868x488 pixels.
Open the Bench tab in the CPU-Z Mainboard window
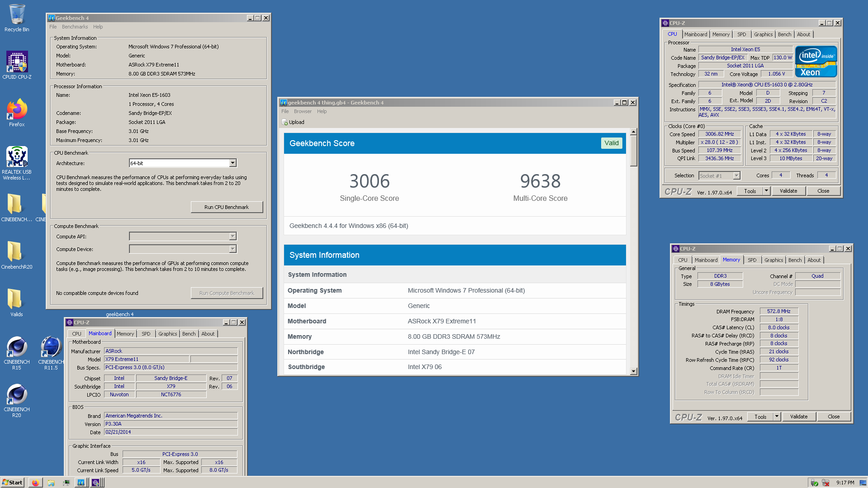[x=189, y=334]
